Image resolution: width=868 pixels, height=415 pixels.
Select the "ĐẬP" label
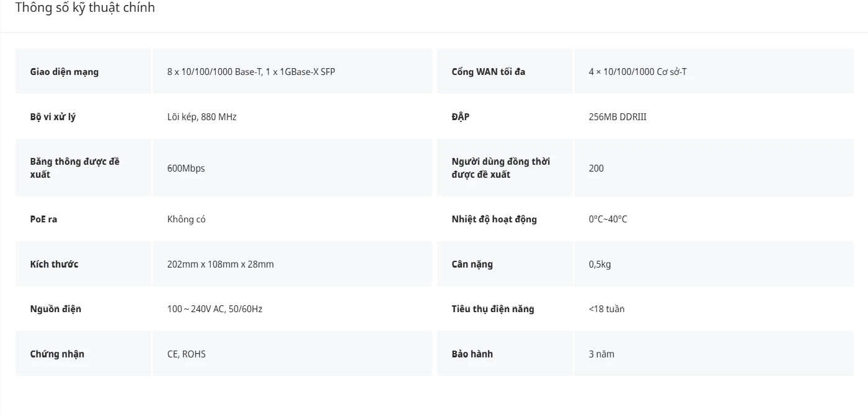pyautogui.click(x=461, y=117)
